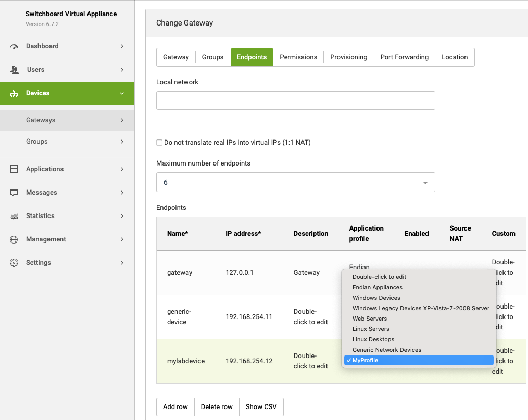This screenshot has width=528, height=420.
Task: Select Generic Network Devices profile option
Action: [386, 350]
